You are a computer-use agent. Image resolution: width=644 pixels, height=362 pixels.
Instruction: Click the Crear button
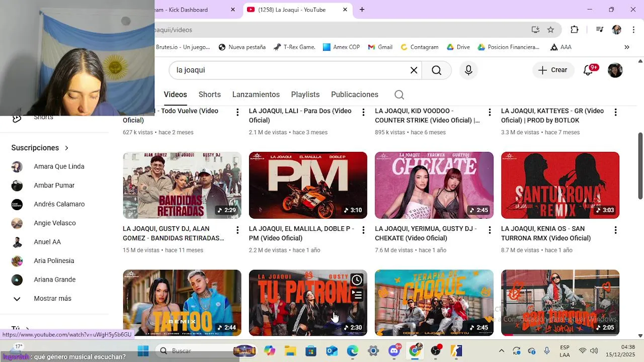[x=552, y=70]
